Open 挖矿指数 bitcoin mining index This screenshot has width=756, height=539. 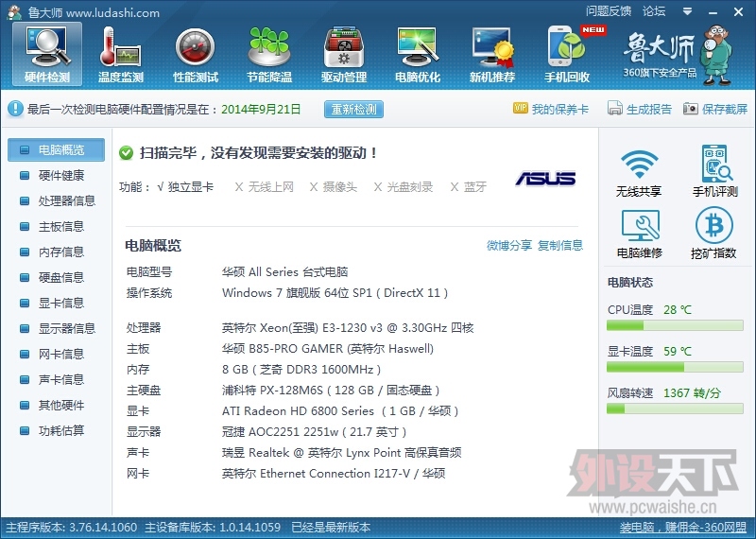tap(713, 234)
